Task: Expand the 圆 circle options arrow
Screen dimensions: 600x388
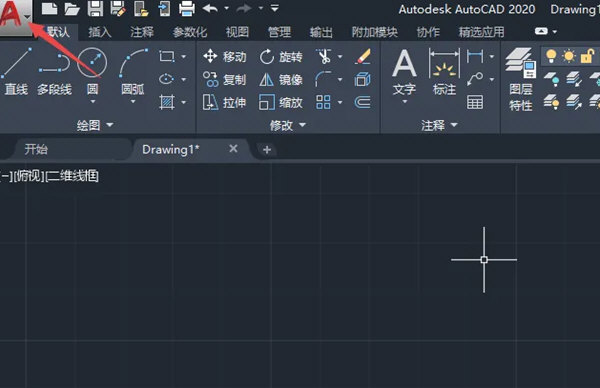Action: pos(92,102)
